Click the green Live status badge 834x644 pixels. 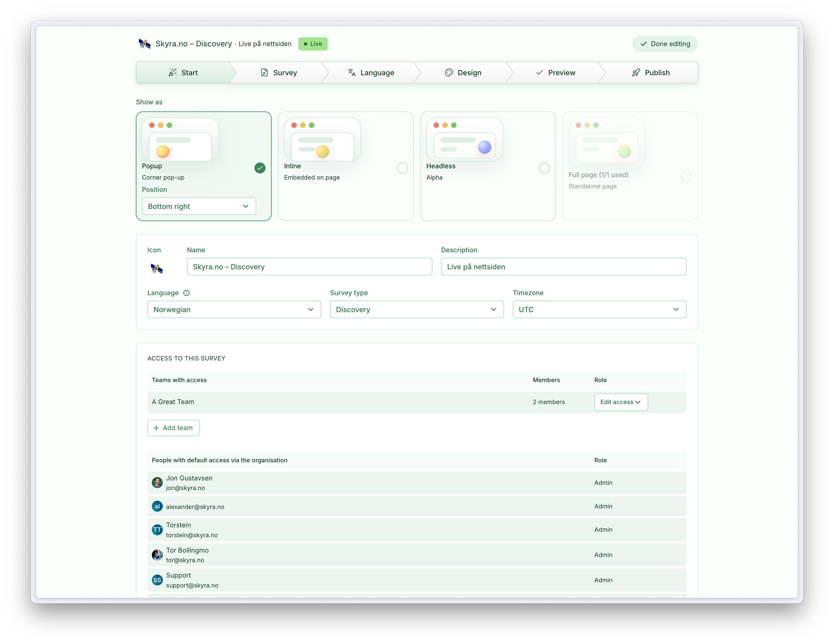(313, 44)
